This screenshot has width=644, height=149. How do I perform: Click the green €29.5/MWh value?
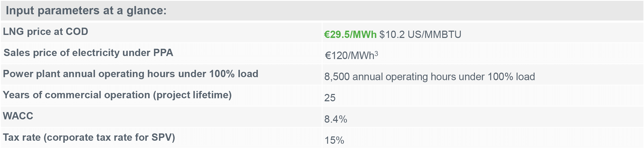coord(350,34)
